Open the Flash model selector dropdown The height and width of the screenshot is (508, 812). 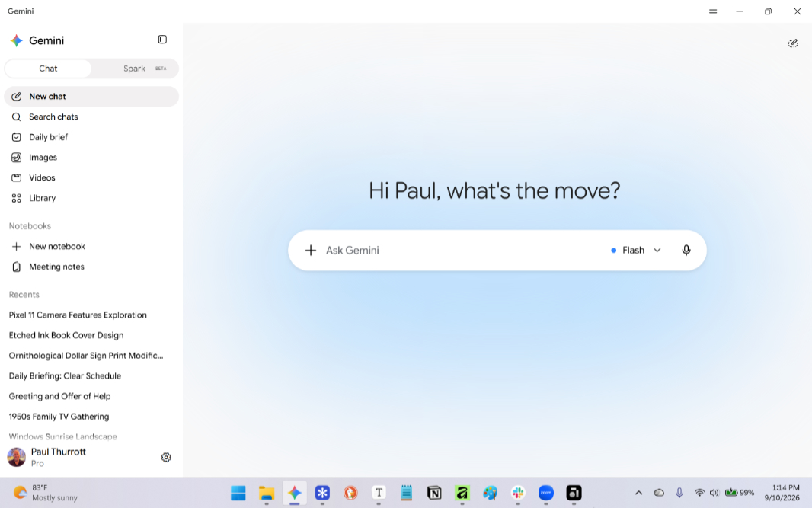click(637, 250)
